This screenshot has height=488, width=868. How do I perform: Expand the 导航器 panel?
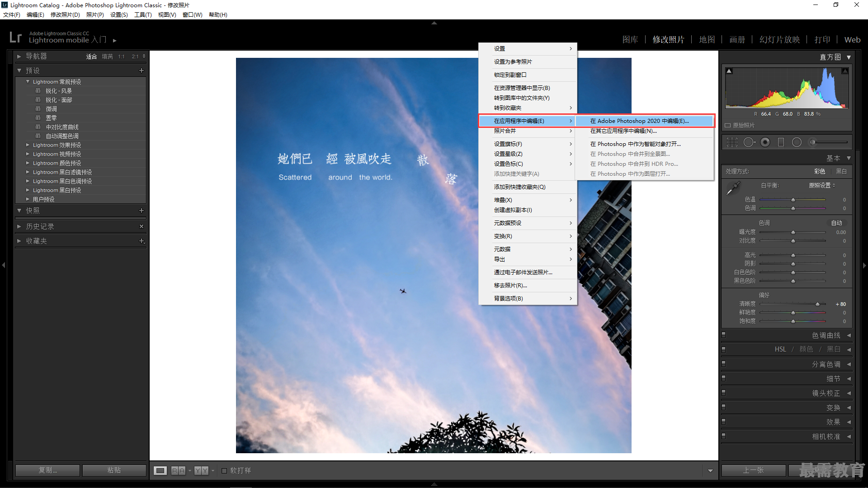(x=19, y=56)
